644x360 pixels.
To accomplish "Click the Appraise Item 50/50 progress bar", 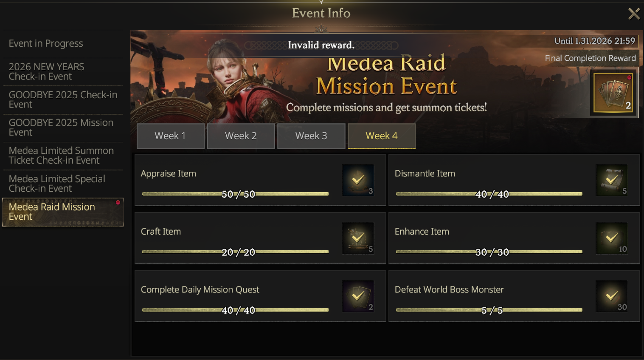I will [235, 194].
